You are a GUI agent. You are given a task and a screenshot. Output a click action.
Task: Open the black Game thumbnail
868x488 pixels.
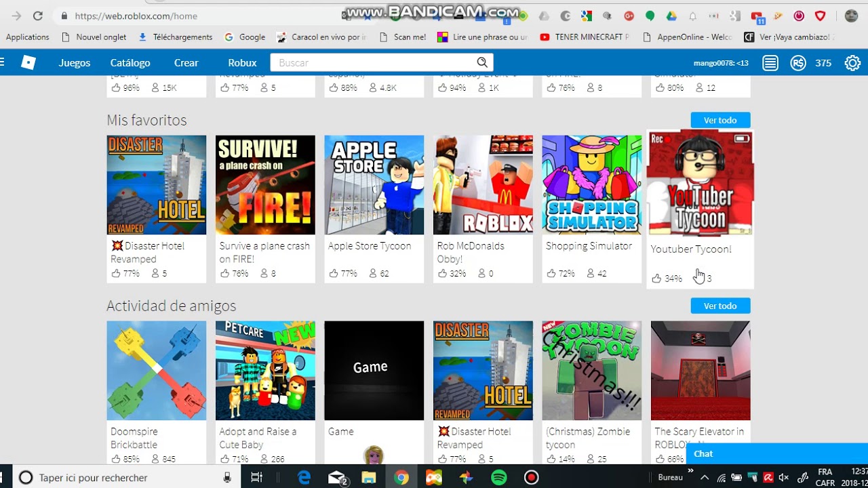point(374,371)
